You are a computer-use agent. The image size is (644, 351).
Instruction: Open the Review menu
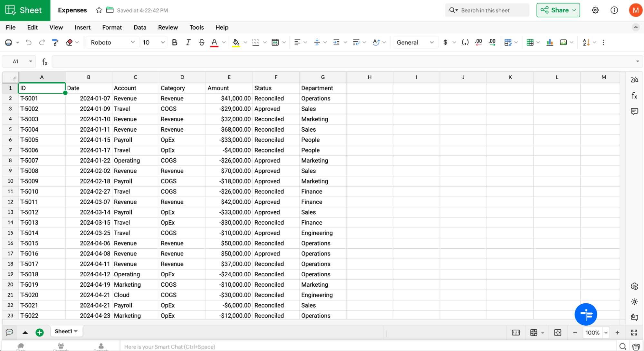pos(168,27)
